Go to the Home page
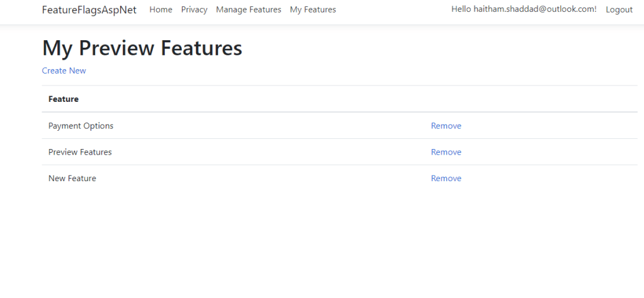 click(161, 10)
